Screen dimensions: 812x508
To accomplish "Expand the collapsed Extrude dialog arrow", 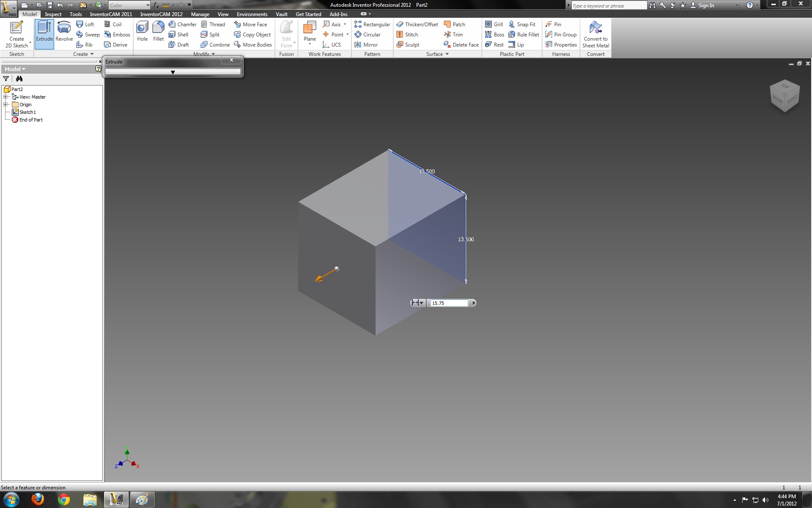I will pyautogui.click(x=173, y=72).
